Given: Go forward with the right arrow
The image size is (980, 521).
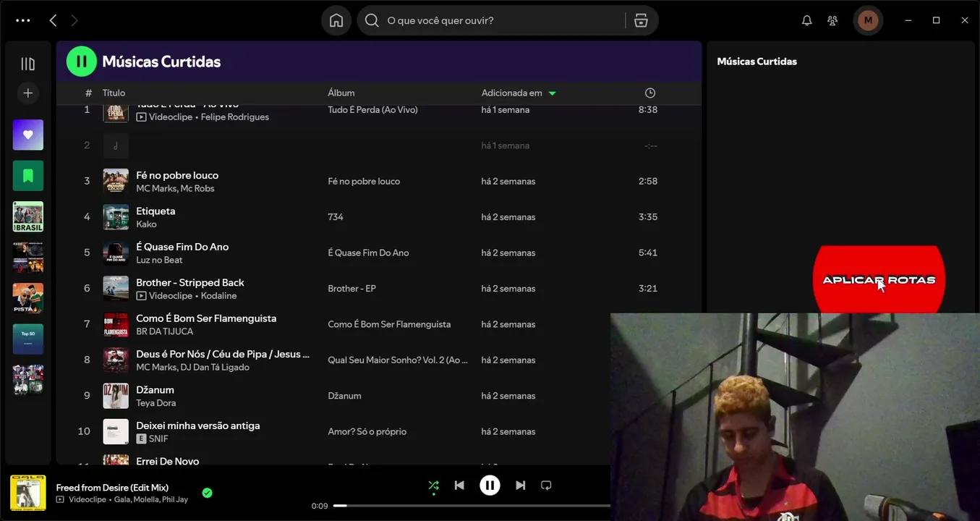Looking at the screenshot, I should pyautogui.click(x=74, y=20).
